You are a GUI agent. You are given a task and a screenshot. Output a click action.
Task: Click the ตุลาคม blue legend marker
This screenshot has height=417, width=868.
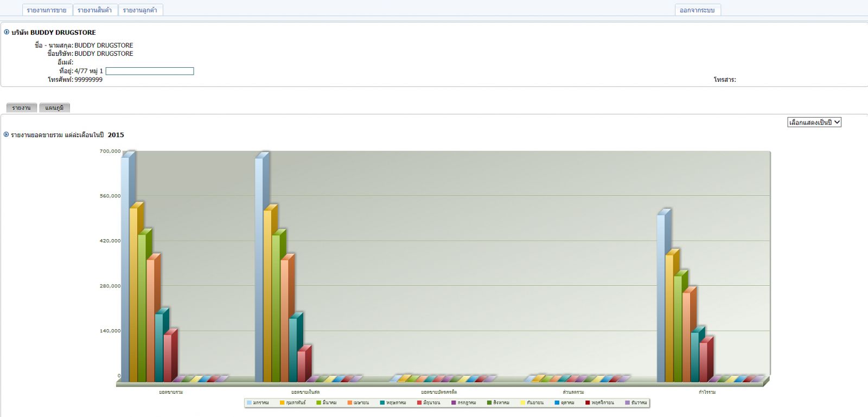coord(557,403)
